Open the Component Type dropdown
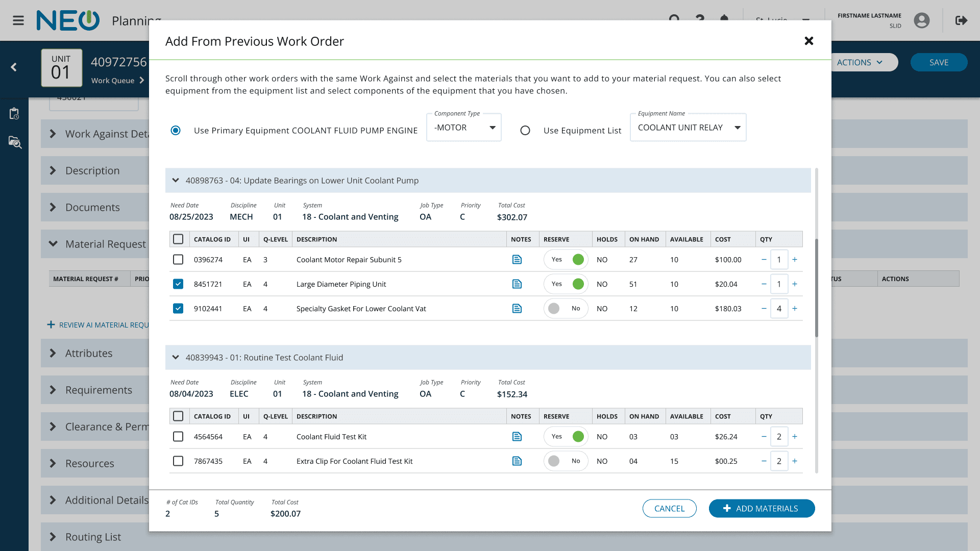 pyautogui.click(x=463, y=128)
